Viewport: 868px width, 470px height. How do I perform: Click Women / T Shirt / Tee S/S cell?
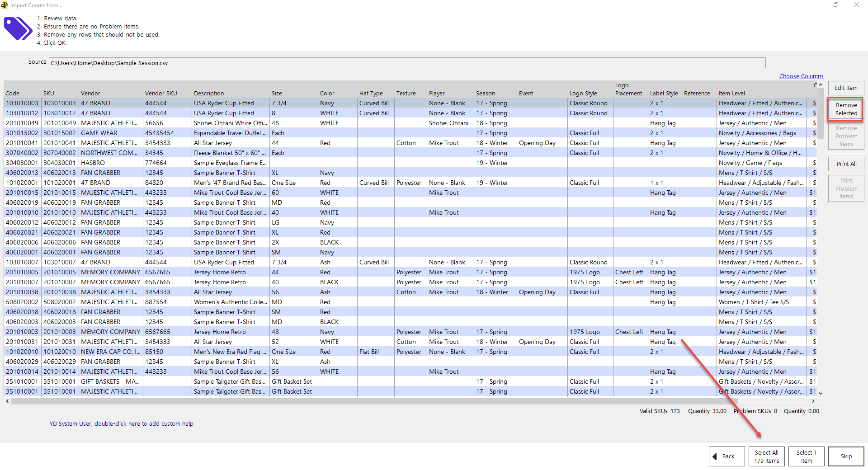point(761,302)
